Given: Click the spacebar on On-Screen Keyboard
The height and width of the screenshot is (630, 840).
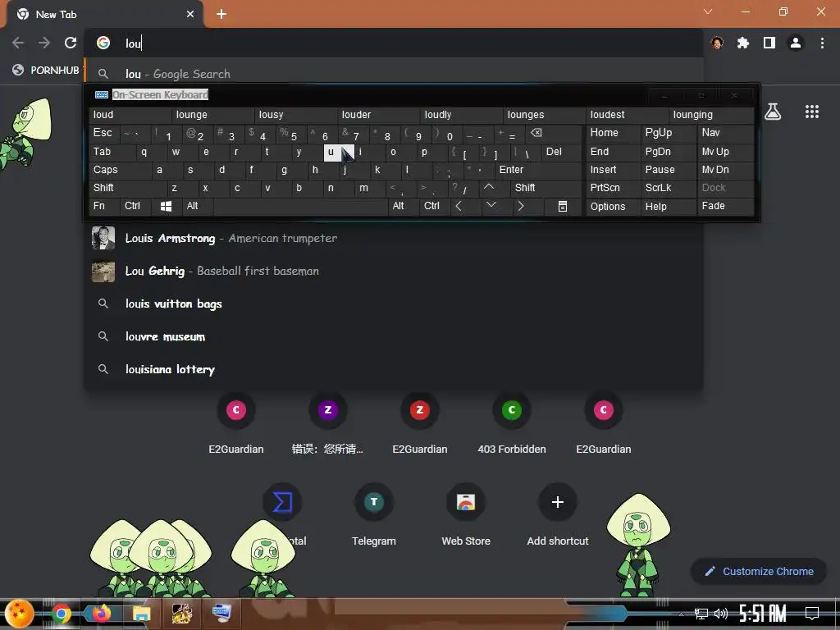Looking at the screenshot, I should point(300,206).
